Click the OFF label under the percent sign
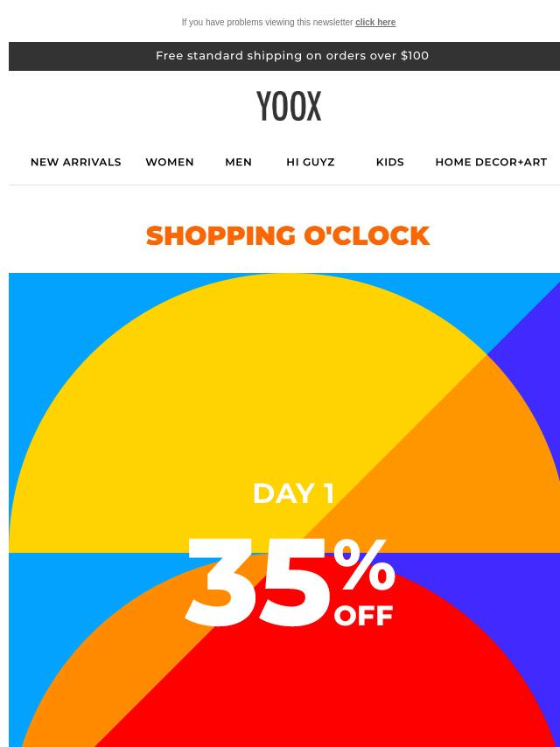Screen dimensions: 560x747 coord(364,616)
